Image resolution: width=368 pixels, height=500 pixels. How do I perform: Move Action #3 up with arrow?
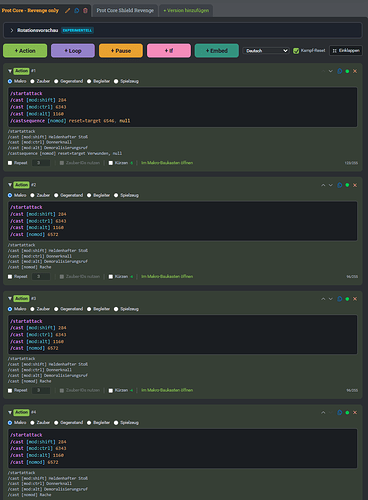click(323, 299)
